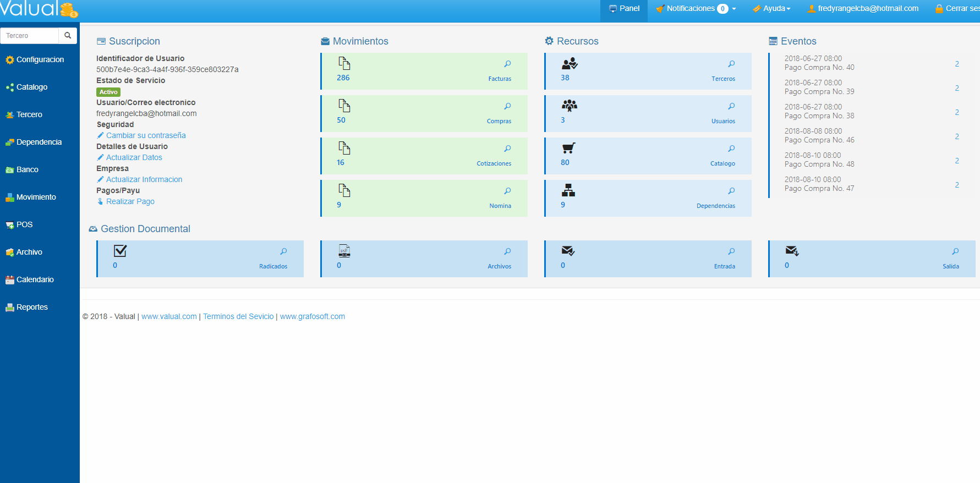
Task: Click the magnifier icon in Facturas card
Action: tap(507, 64)
